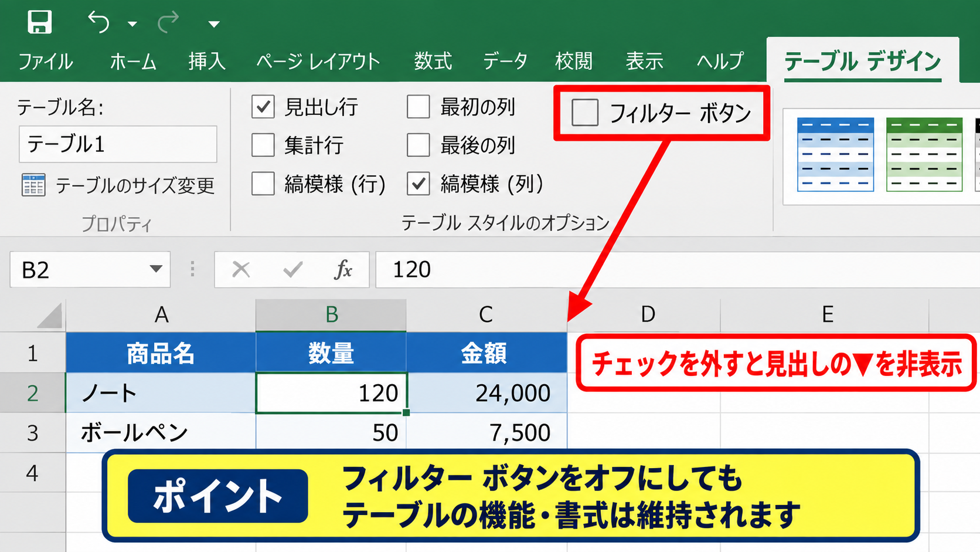Open the Customize Quick Access Toolbar dropdown
Viewport: 980px width, 552px height.
tap(214, 24)
